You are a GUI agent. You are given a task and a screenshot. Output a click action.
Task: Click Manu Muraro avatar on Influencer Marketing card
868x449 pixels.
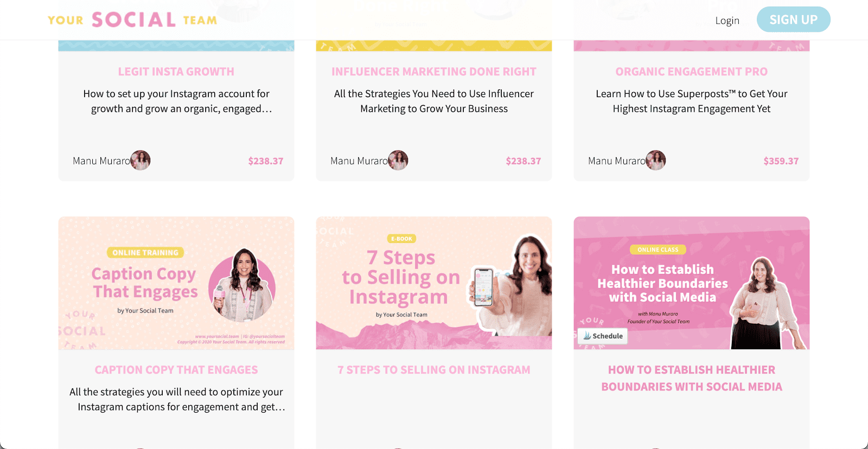coord(398,161)
